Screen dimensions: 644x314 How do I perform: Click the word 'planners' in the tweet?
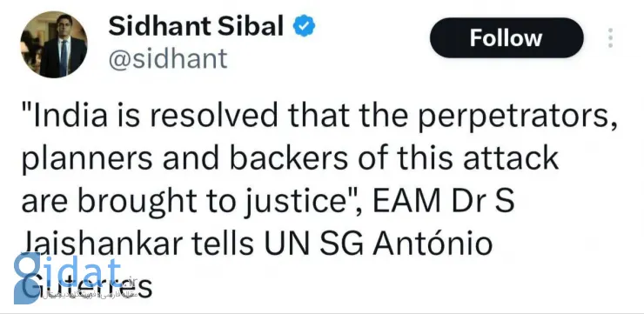[x=87, y=161]
